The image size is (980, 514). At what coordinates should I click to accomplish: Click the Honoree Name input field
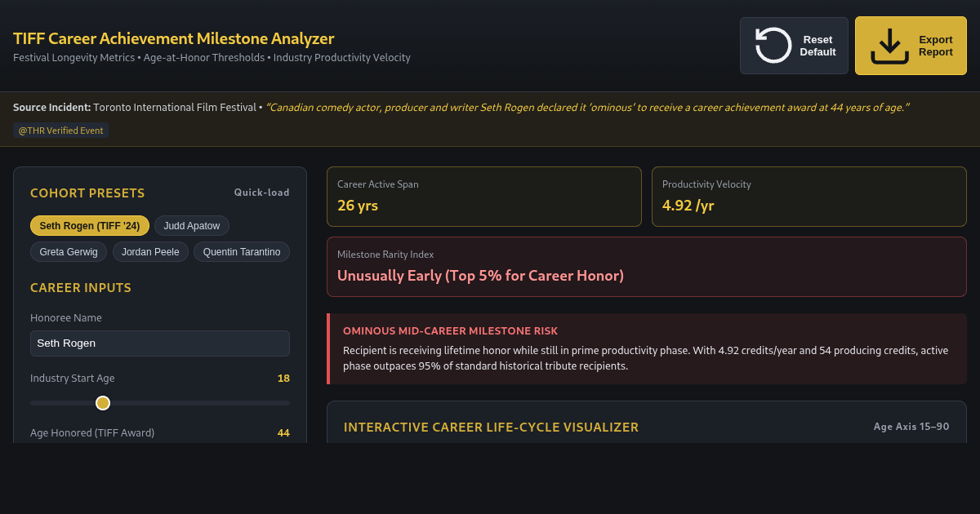[160, 343]
